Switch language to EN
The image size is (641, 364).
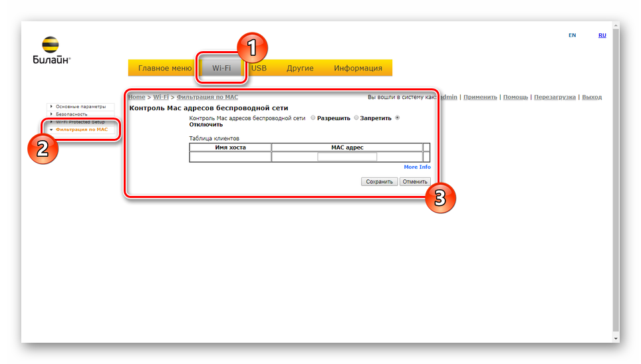(572, 35)
